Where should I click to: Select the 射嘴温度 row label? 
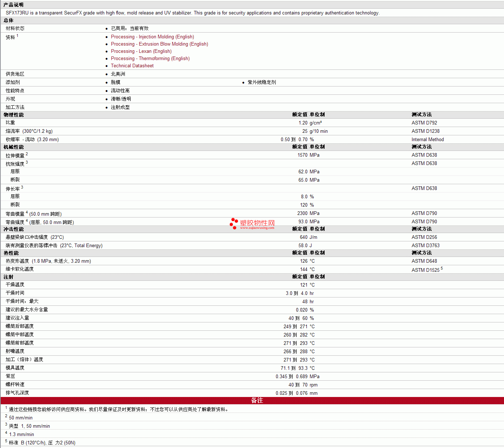coord(15,351)
